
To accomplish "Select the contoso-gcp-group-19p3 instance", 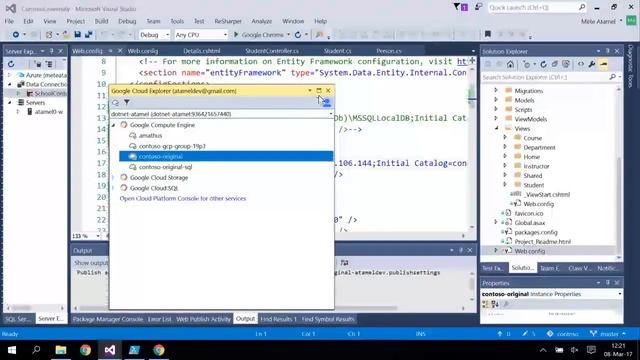I will pyautogui.click(x=172, y=146).
